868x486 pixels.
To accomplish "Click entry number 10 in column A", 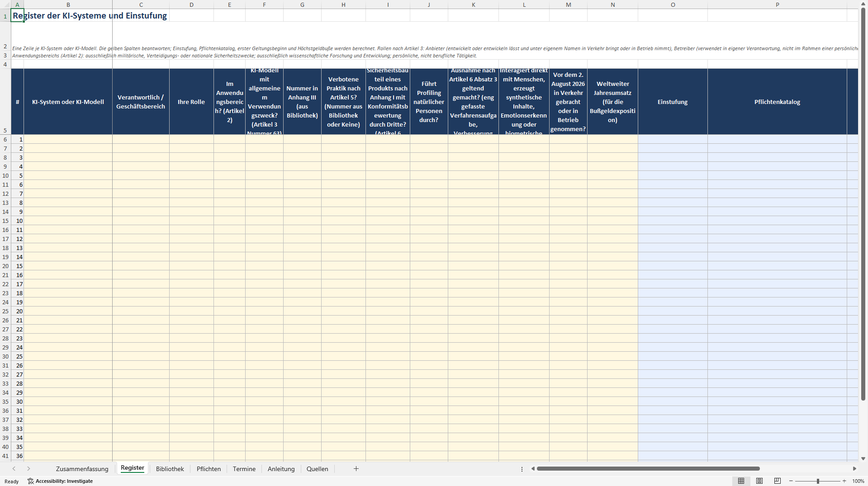I will (x=17, y=221).
